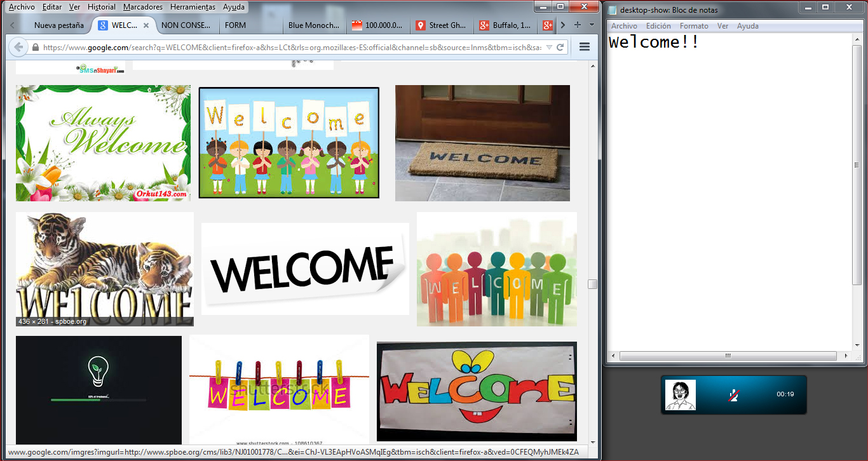This screenshot has width=868, height=461.
Task: Open a new tab with plus icon
Action: [577, 25]
